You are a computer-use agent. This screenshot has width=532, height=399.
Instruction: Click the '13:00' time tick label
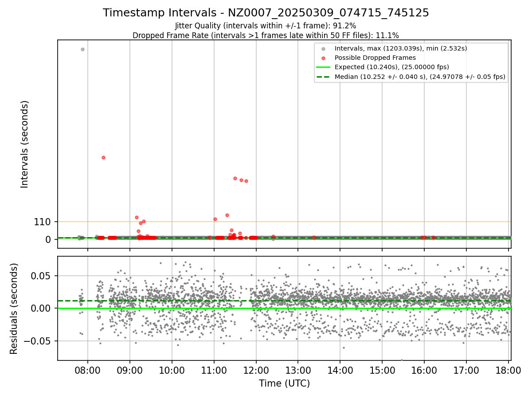click(298, 370)
